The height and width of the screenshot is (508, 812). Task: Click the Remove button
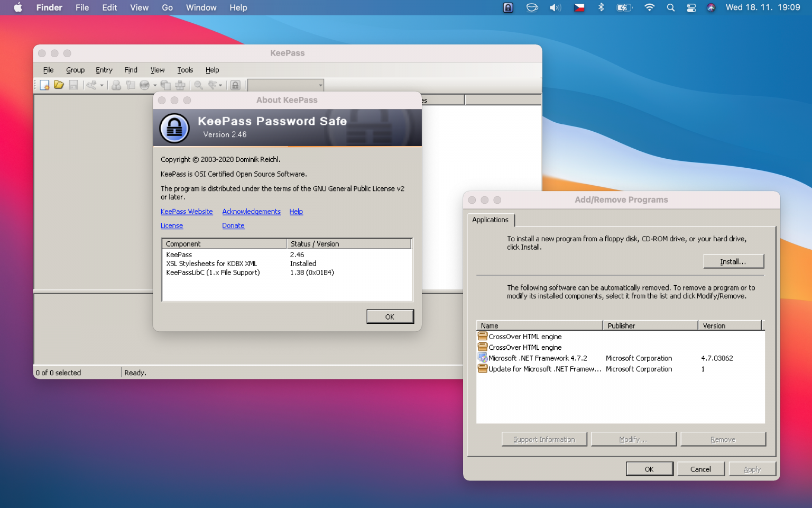[x=723, y=439]
